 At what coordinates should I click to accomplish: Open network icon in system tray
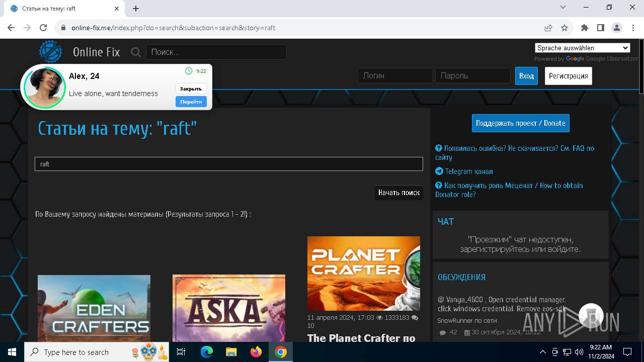567,352
